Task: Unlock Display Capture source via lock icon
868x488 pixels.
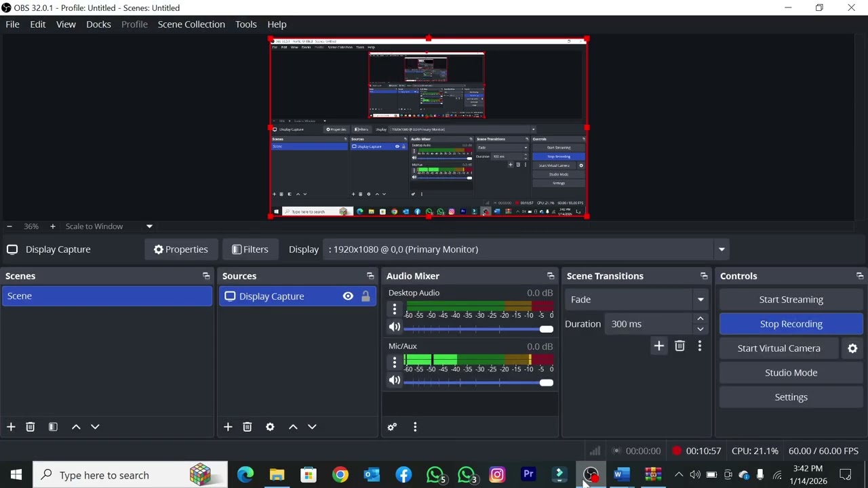Action: tap(366, 296)
